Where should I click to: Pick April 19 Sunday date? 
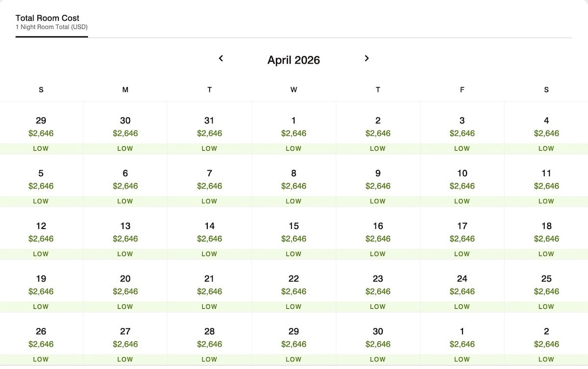click(41, 286)
